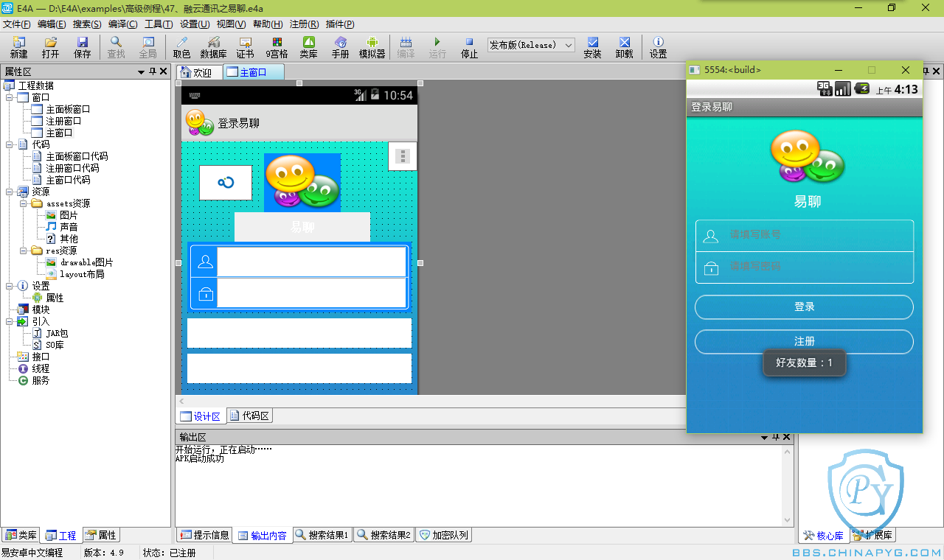Image resolution: width=944 pixels, height=560 pixels.
Task: Click the smiley logo image in designer
Action: (x=302, y=182)
